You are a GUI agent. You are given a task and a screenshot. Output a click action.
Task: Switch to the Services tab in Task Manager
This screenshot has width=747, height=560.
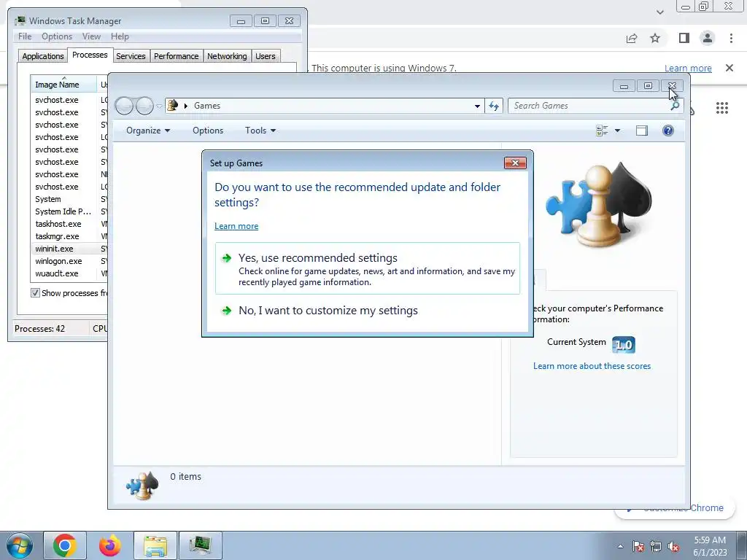[x=131, y=56]
